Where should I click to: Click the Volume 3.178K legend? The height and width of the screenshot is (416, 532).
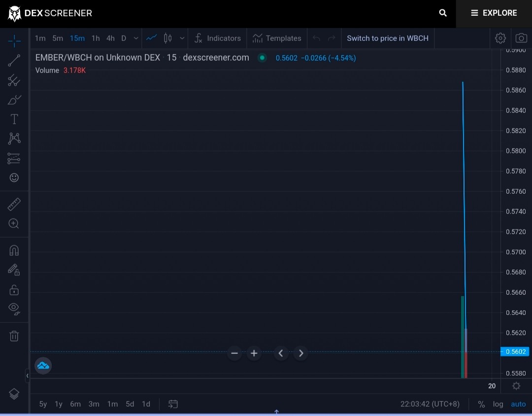[x=61, y=70]
